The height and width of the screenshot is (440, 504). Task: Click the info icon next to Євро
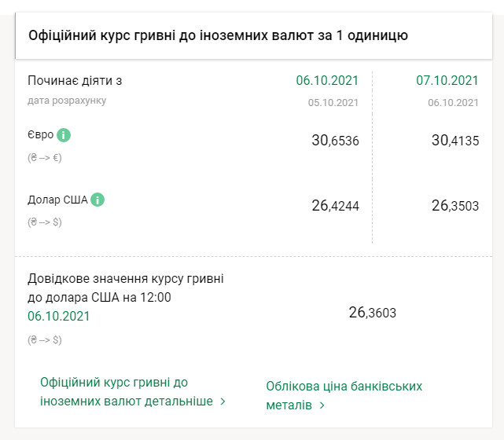[64, 134]
